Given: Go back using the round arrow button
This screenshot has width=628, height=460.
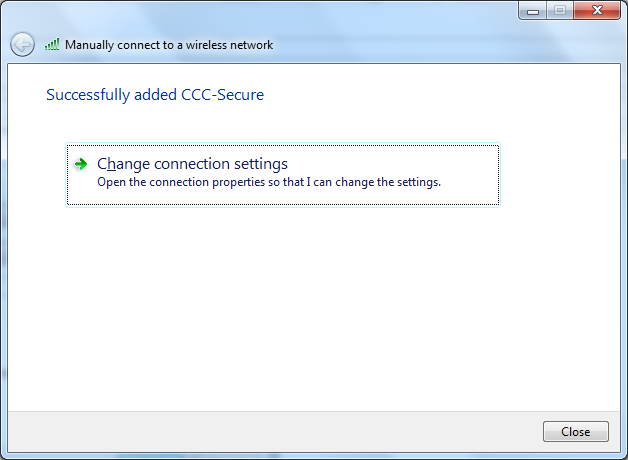Looking at the screenshot, I should click(x=22, y=44).
